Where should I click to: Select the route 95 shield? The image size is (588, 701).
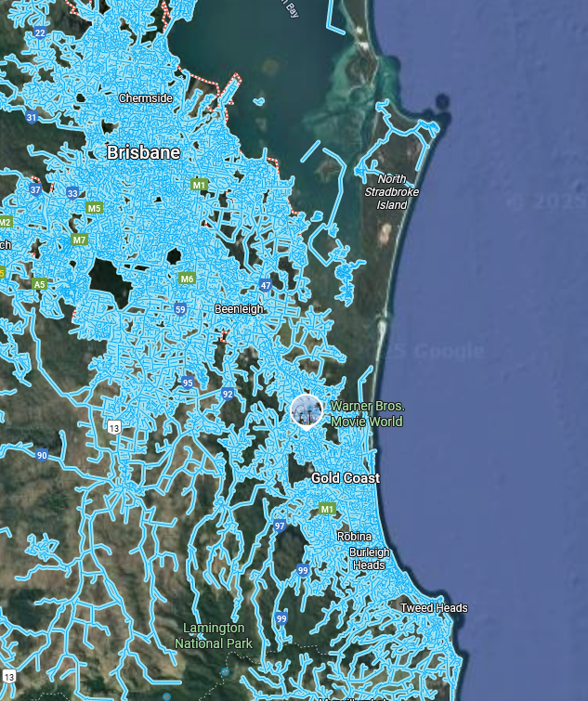pyautogui.click(x=188, y=383)
